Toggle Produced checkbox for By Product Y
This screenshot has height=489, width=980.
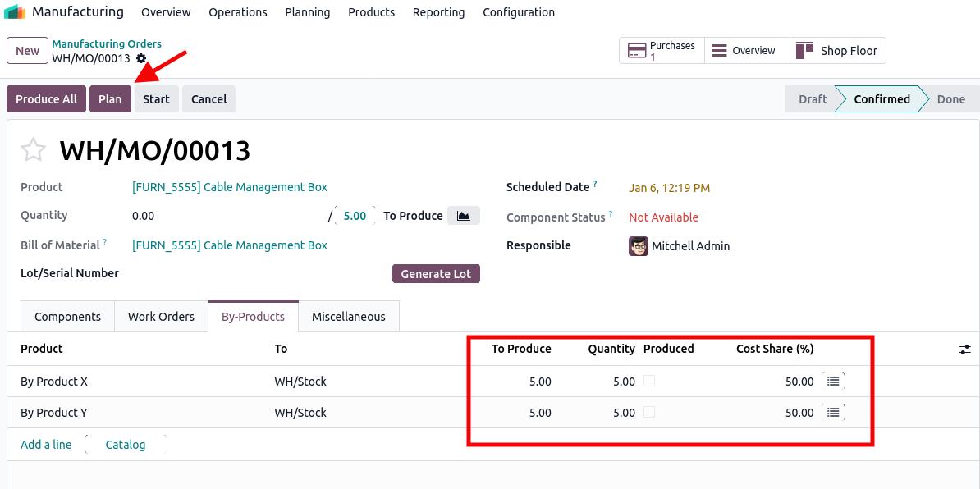click(x=649, y=412)
